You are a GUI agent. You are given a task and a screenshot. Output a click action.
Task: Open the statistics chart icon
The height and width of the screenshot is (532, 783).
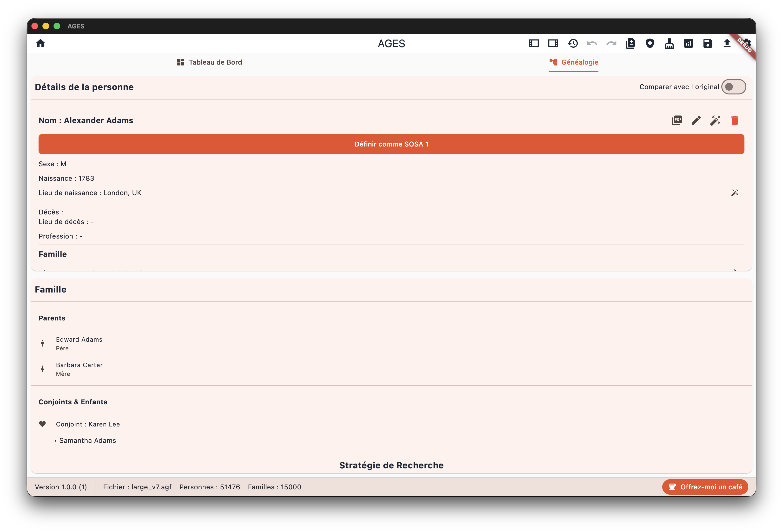(688, 43)
